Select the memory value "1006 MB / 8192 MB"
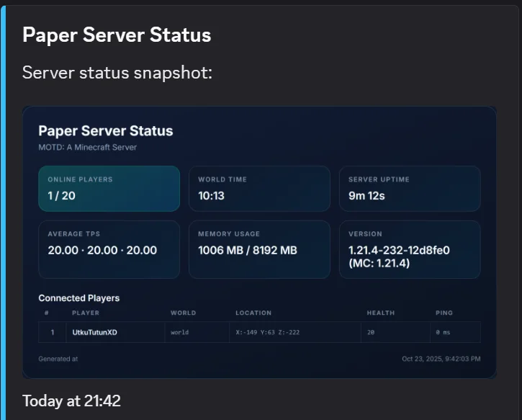 click(x=248, y=250)
